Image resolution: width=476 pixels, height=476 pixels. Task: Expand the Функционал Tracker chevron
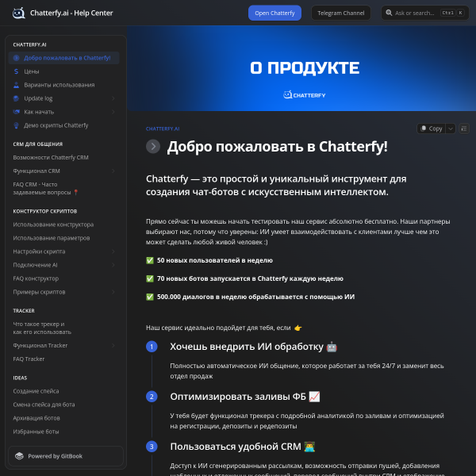[113, 345]
